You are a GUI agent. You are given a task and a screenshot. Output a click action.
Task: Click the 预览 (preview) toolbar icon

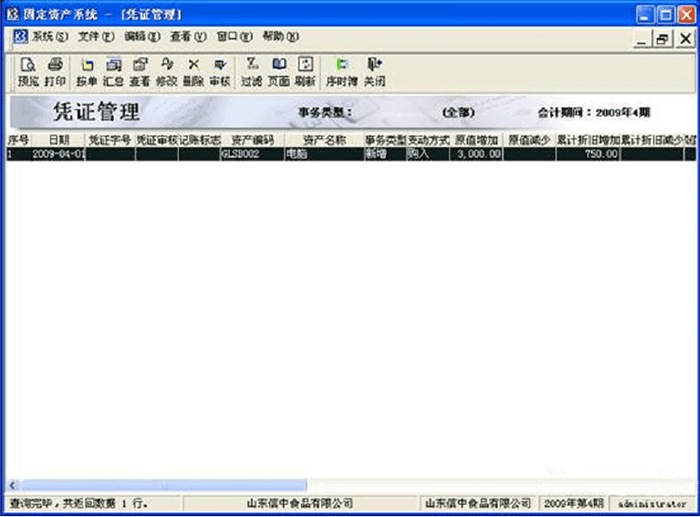point(28,72)
